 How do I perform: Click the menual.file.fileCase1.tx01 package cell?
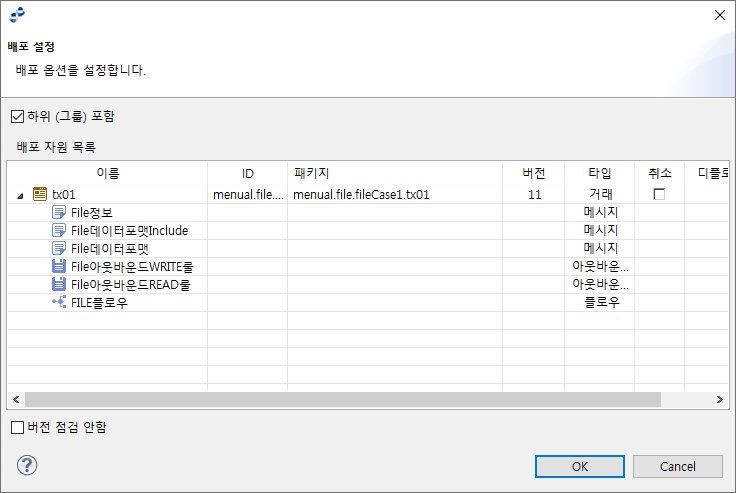[x=395, y=194]
